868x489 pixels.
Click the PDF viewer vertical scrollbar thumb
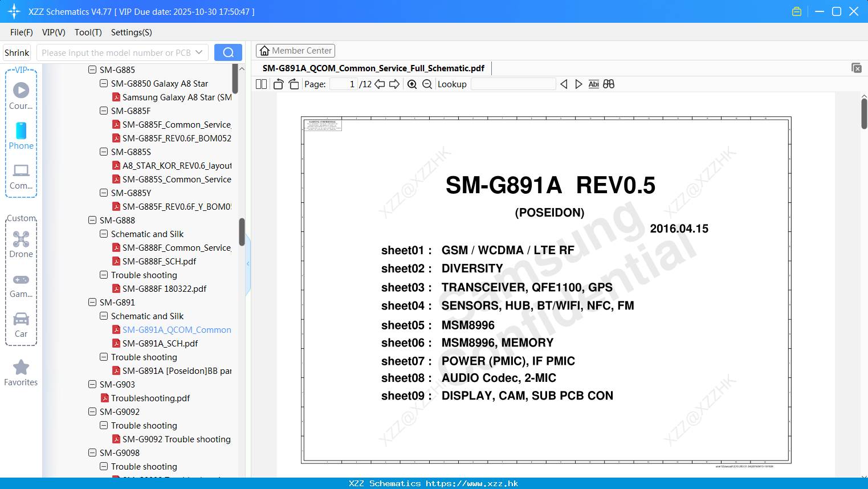(x=864, y=113)
